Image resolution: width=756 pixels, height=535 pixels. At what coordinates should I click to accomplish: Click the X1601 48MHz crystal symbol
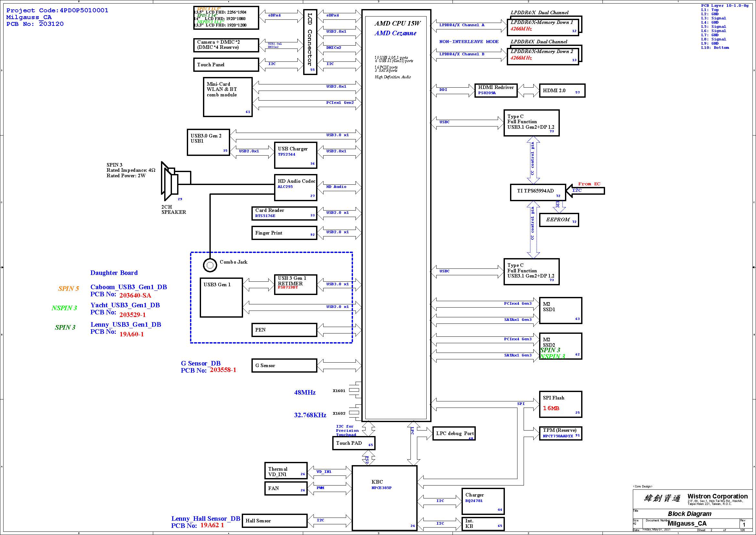(354, 390)
